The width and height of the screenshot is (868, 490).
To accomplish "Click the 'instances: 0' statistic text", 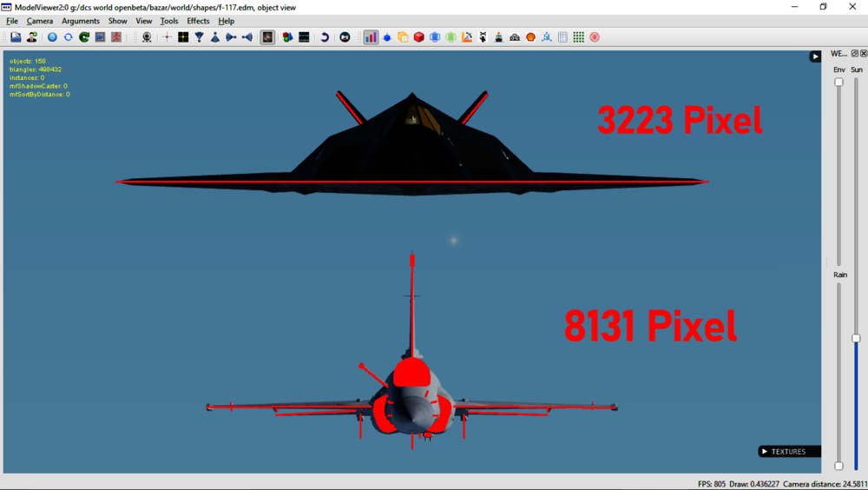I will pos(27,77).
